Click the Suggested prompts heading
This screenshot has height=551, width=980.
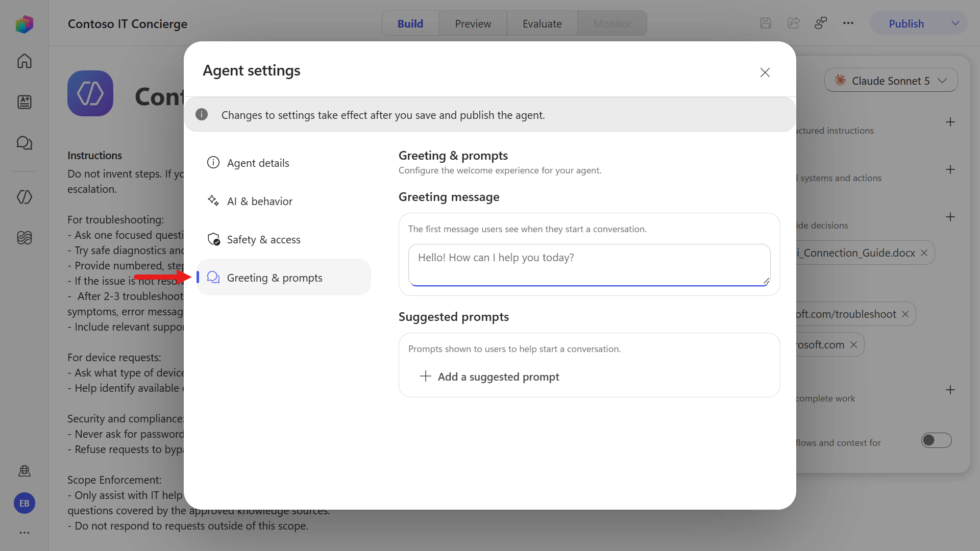pyautogui.click(x=453, y=317)
